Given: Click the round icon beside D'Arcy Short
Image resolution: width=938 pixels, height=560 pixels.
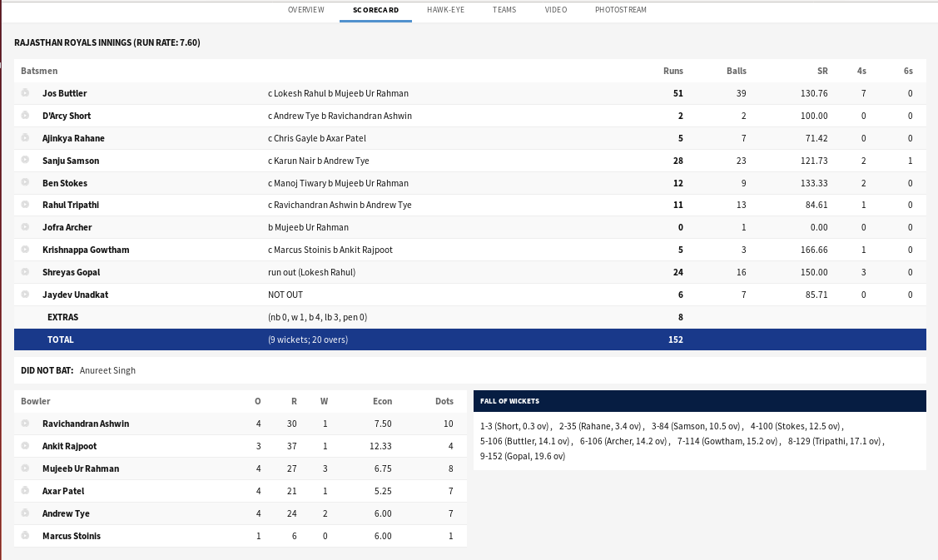Looking at the screenshot, I should tap(25, 115).
